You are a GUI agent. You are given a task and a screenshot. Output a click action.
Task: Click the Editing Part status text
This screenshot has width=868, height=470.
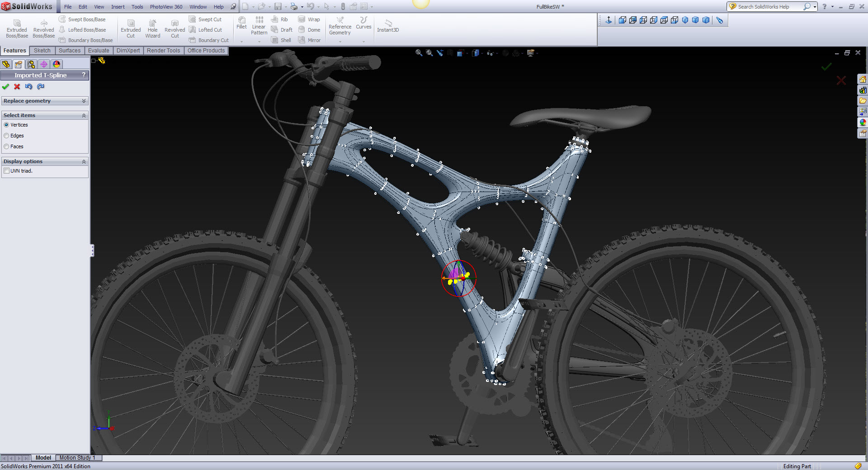(797, 466)
